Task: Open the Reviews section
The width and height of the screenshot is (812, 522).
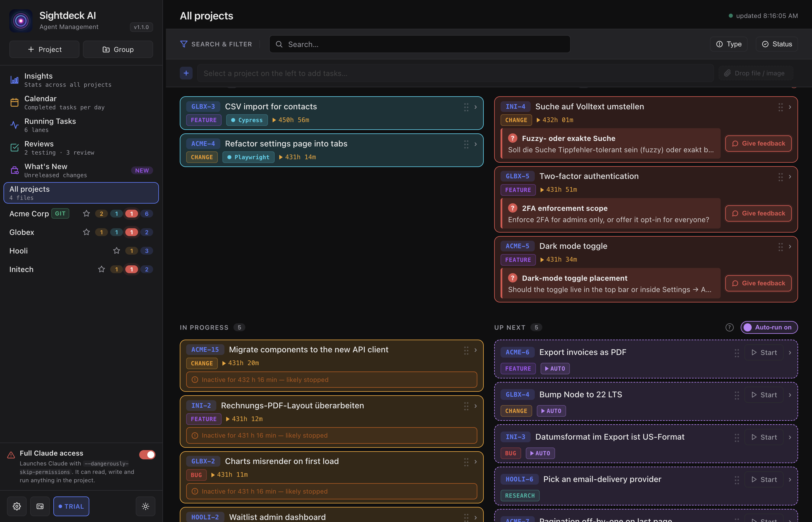Action: click(81, 148)
